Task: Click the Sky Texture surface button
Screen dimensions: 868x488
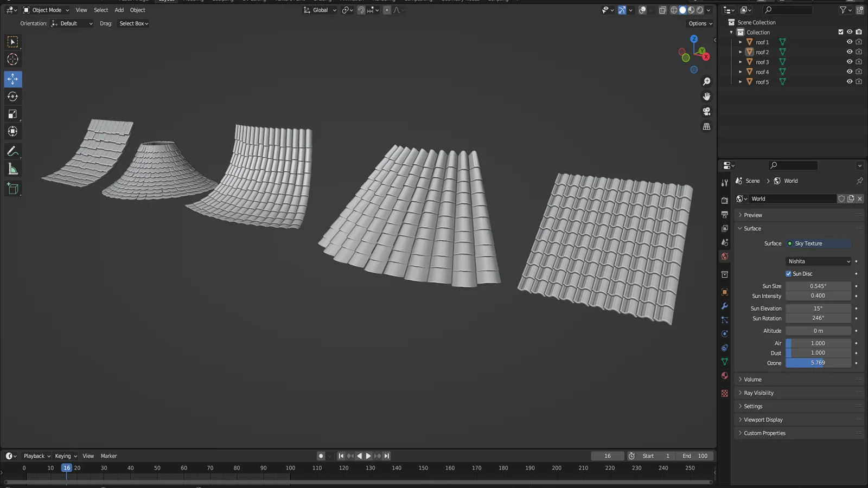Action: coord(818,243)
